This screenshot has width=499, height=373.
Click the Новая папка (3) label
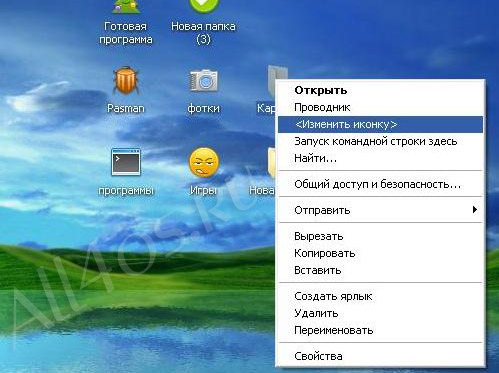203,33
